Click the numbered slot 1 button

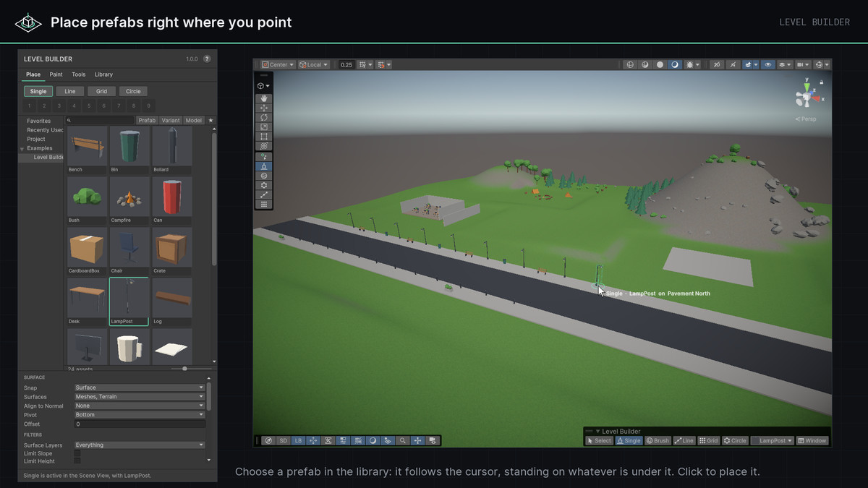pyautogui.click(x=29, y=106)
